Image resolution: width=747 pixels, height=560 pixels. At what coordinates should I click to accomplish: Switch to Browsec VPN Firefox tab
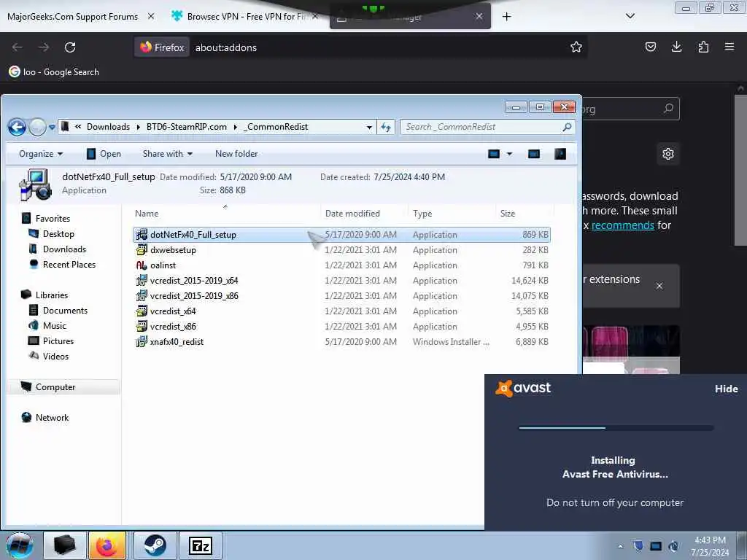click(245, 17)
